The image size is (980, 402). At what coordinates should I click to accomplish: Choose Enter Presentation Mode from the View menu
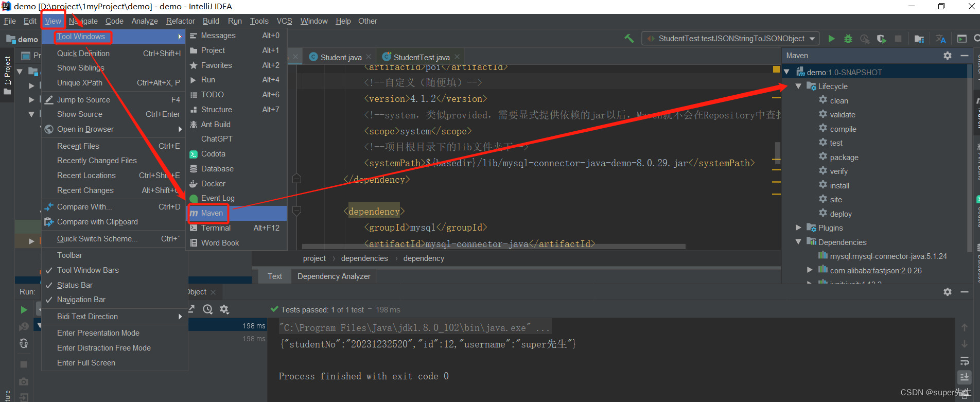pos(114,333)
